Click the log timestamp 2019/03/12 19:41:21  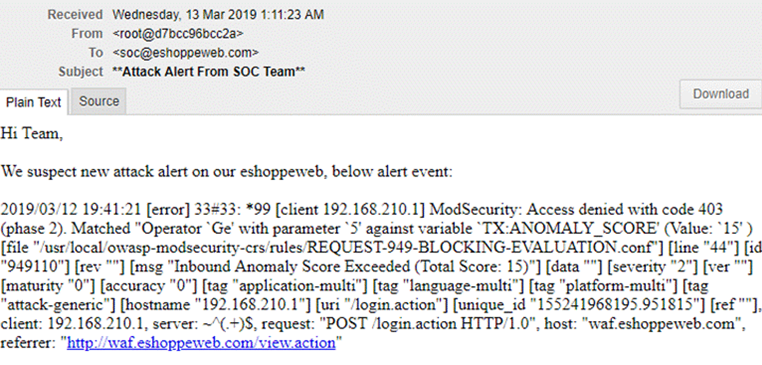(71, 210)
